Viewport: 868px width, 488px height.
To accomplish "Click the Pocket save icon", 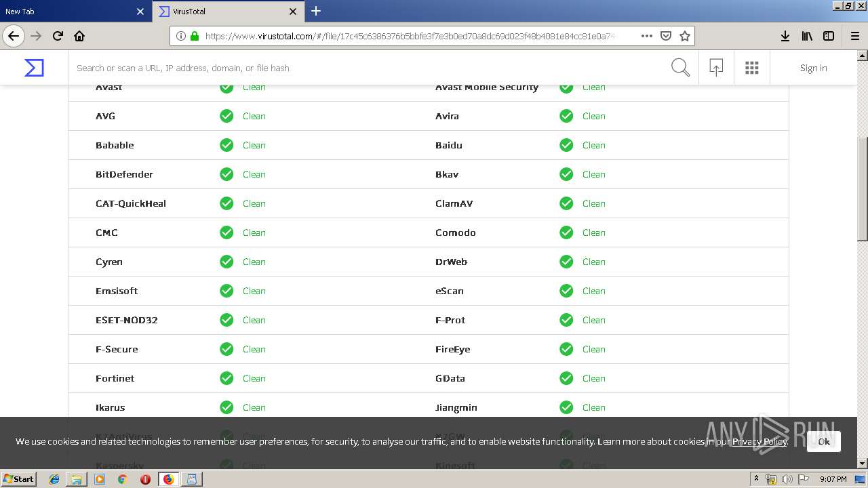I will [666, 36].
